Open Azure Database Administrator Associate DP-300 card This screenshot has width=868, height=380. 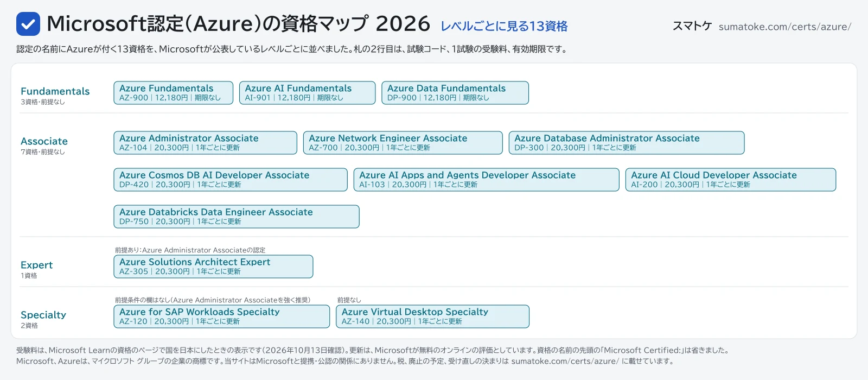pos(627,143)
